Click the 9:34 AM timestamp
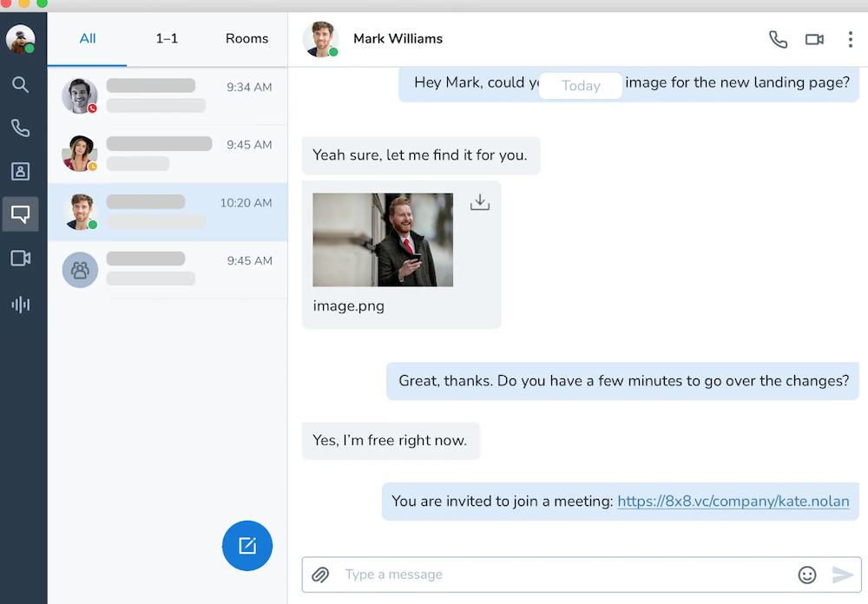Image resolution: width=868 pixels, height=604 pixels. pos(249,87)
